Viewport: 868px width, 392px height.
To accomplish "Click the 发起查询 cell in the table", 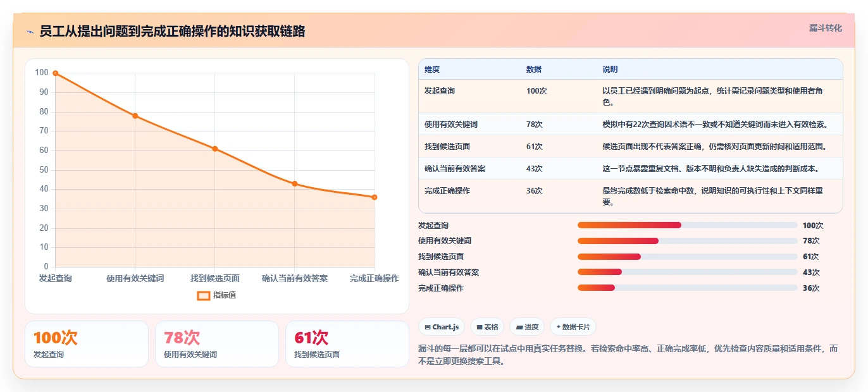I will (440, 91).
